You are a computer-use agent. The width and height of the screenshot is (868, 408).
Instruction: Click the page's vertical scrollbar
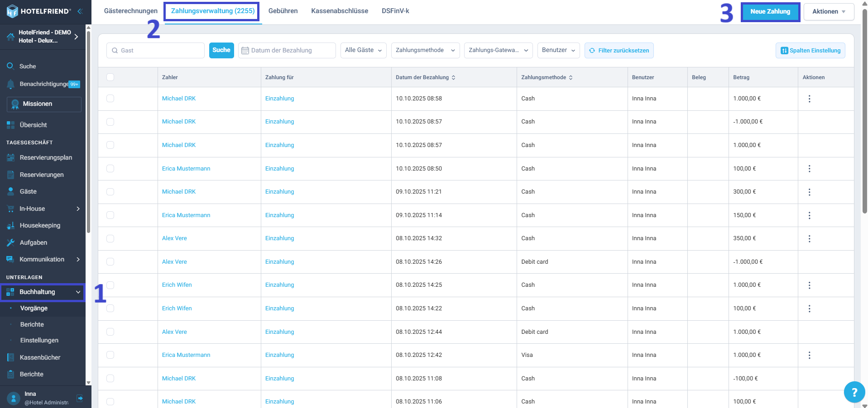click(864, 113)
